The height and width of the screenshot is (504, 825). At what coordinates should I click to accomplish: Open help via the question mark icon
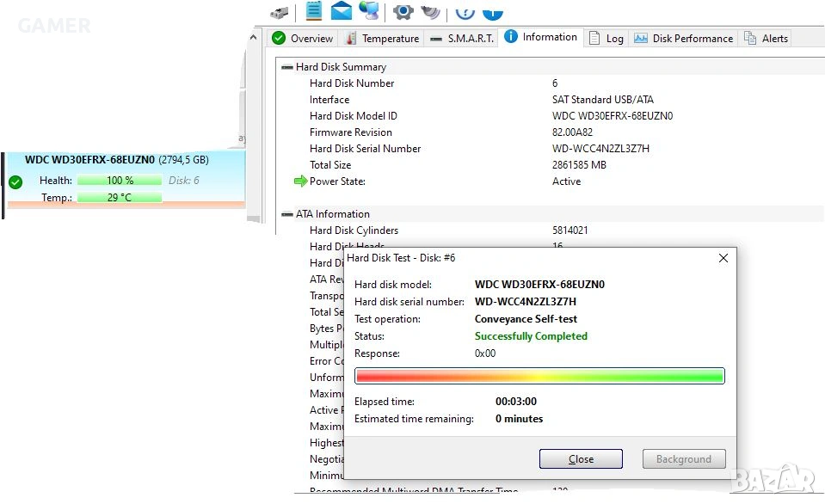click(x=465, y=10)
